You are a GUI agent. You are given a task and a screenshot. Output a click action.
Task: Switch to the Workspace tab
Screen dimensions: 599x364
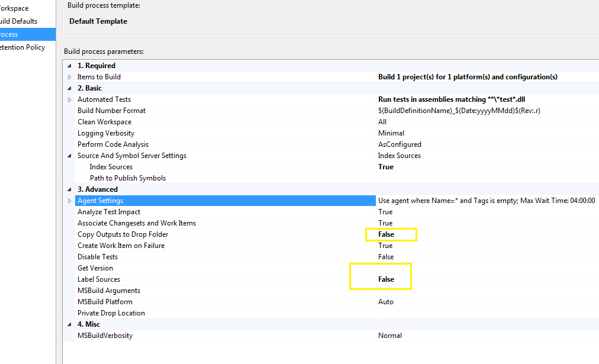[14, 8]
